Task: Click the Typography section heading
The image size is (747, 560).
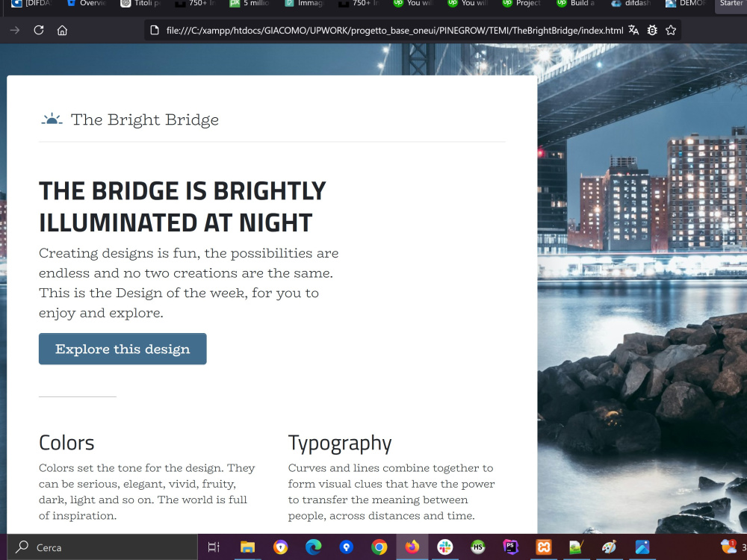Action: tap(340, 444)
